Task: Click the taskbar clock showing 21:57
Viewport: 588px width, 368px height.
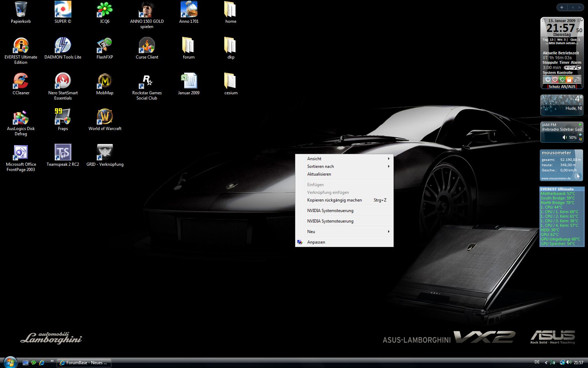Action: (579, 363)
